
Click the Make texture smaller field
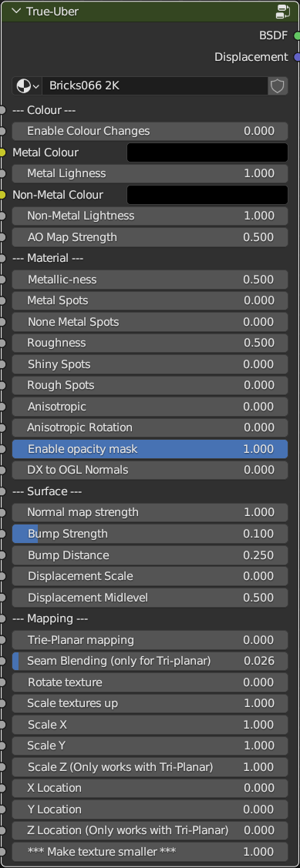pos(150,851)
